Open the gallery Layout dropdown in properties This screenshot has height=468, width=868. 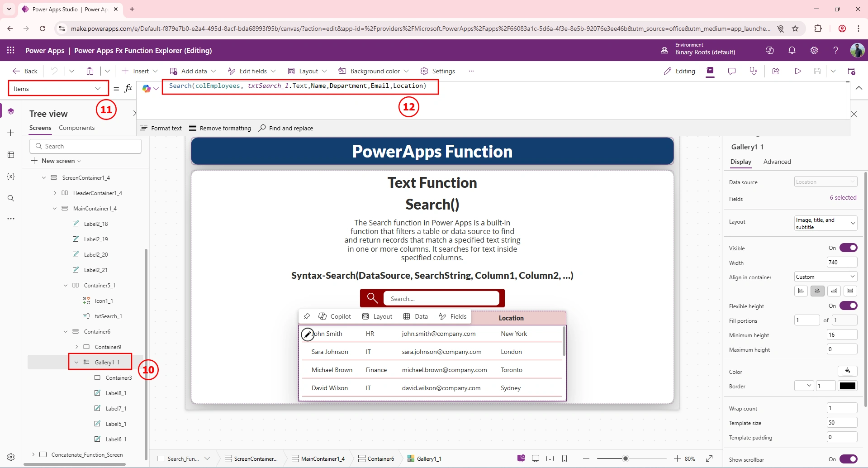[825, 223]
